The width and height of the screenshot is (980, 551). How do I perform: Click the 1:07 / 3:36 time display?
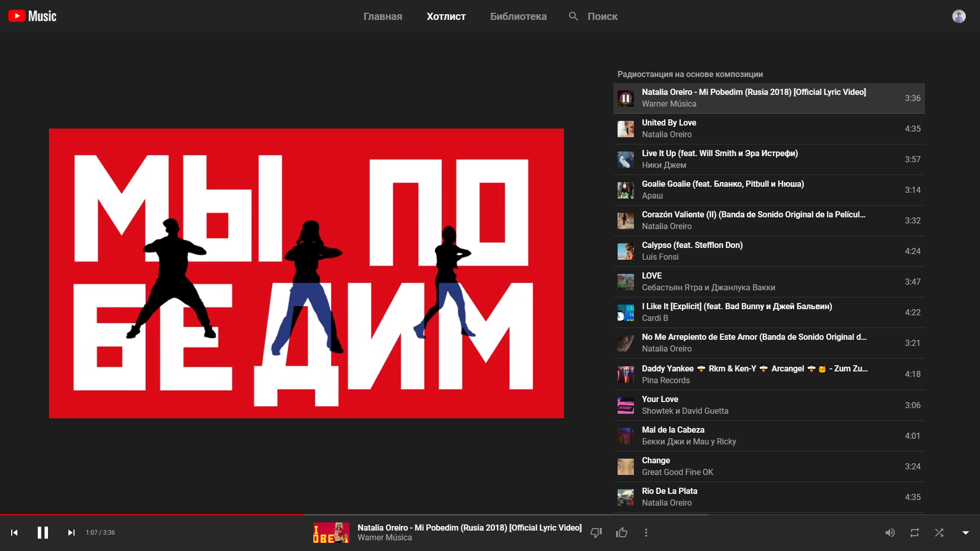(x=101, y=533)
